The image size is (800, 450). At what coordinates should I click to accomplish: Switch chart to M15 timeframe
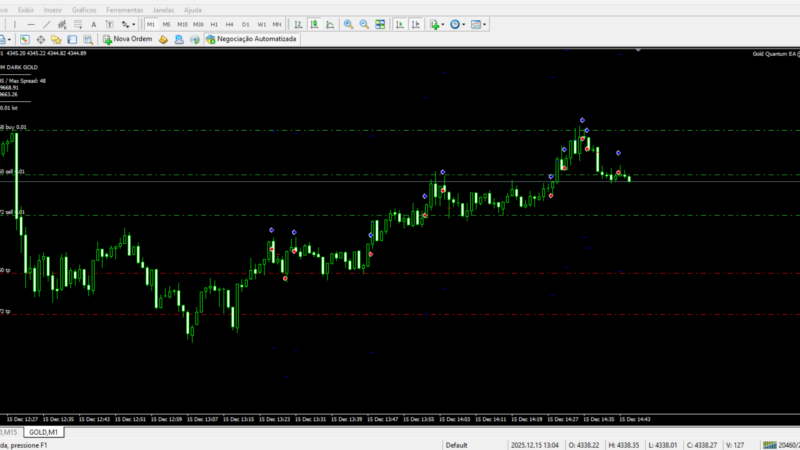click(x=182, y=24)
